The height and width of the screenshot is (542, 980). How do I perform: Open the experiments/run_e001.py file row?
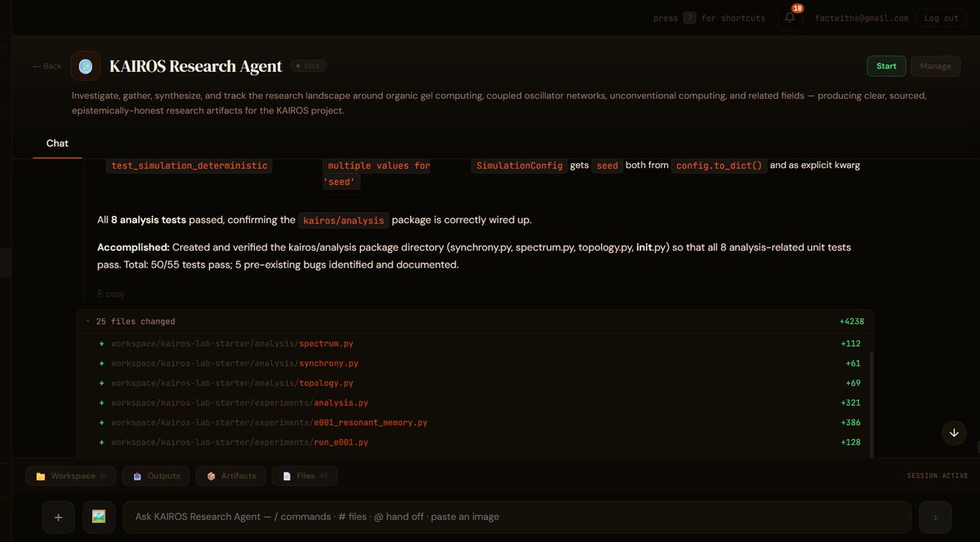click(x=475, y=442)
